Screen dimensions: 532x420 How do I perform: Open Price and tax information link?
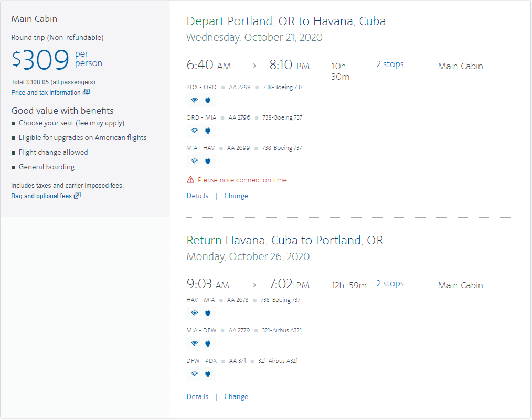click(46, 92)
